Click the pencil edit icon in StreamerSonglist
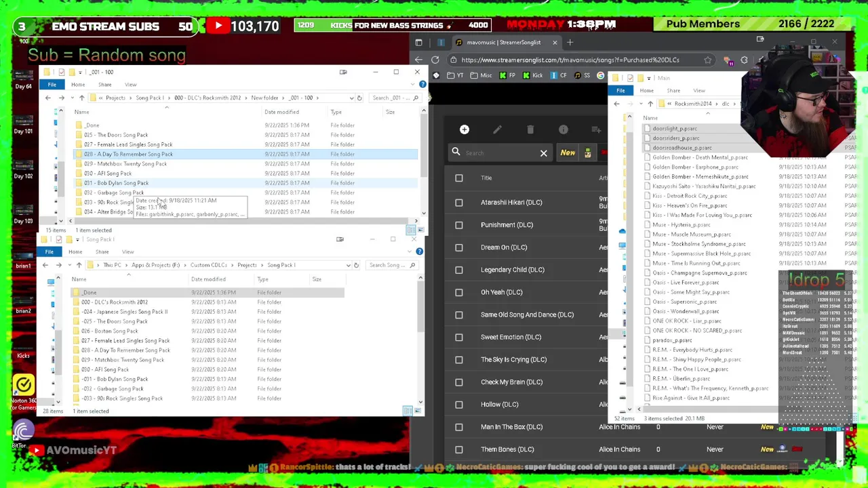Image resolution: width=868 pixels, height=488 pixels. coord(497,129)
